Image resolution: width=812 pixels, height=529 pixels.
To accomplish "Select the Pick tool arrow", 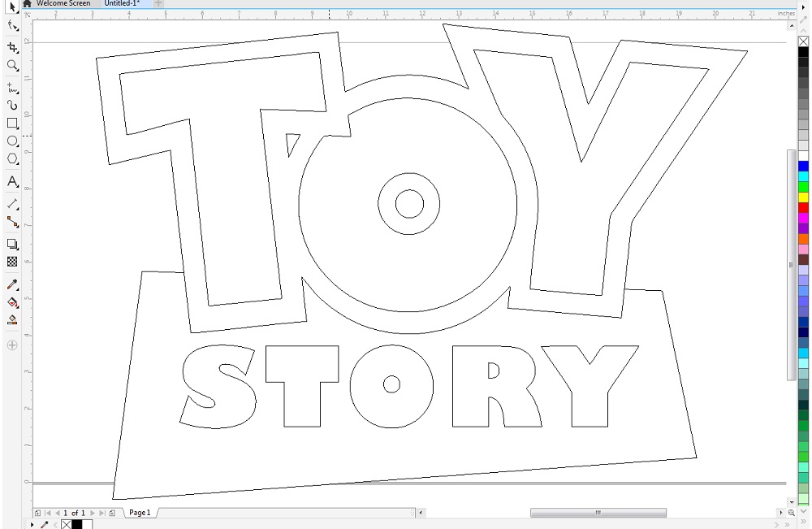I will (x=12, y=7).
